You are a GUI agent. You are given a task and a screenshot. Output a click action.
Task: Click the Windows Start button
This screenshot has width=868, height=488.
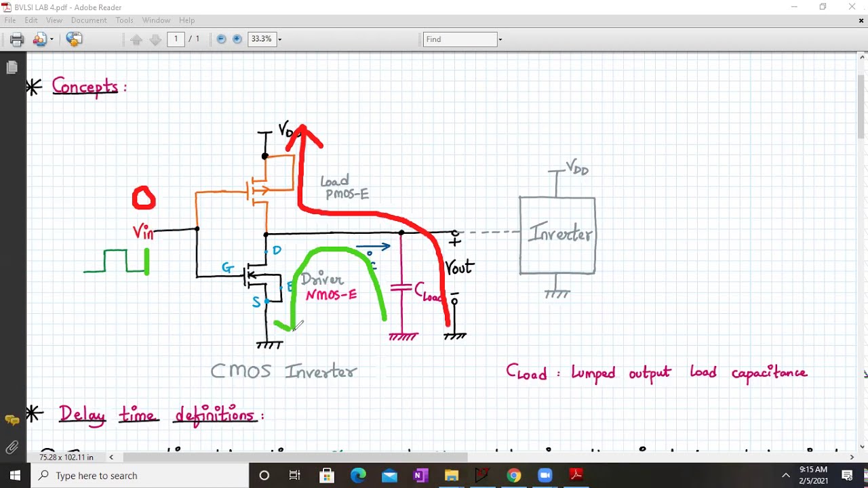coord(15,475)
